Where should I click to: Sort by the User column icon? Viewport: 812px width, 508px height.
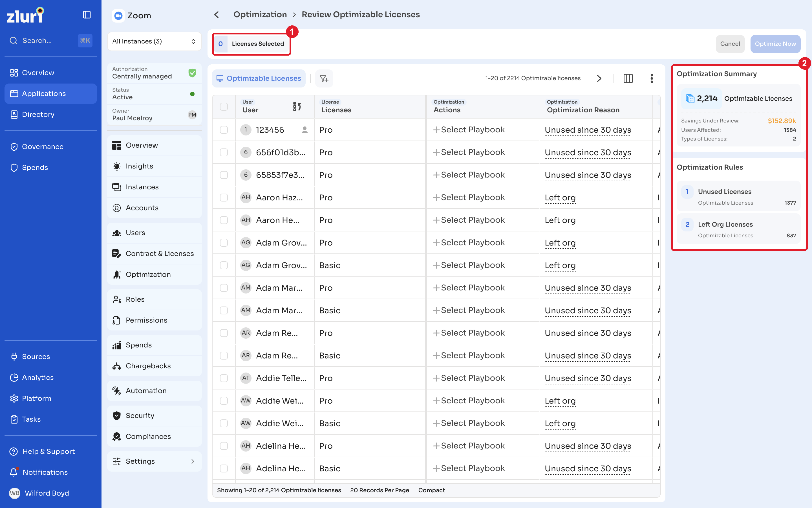(297, 106)
